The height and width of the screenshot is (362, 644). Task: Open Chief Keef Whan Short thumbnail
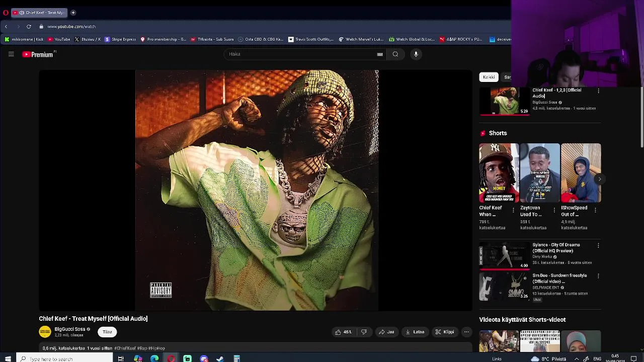tap(499, 173)
